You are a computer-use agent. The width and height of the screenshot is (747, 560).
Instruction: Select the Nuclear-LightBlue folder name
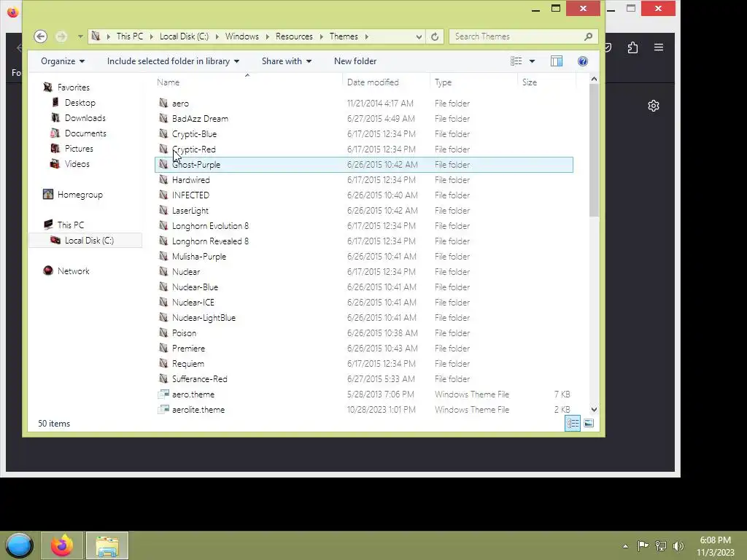pos(204,318)
